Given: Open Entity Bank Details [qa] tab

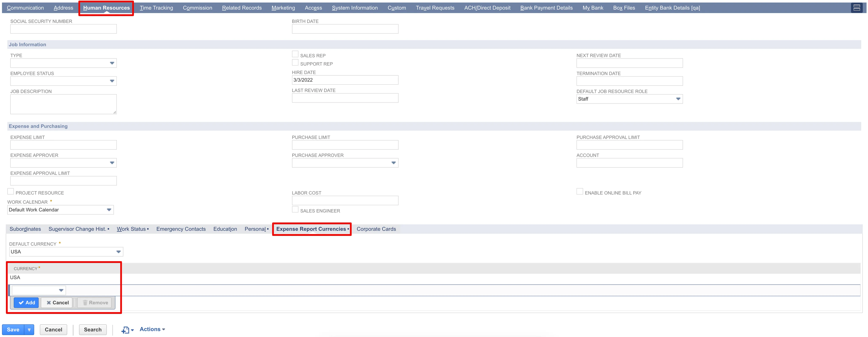Looking at the screenshot, I should pos(672,8).
